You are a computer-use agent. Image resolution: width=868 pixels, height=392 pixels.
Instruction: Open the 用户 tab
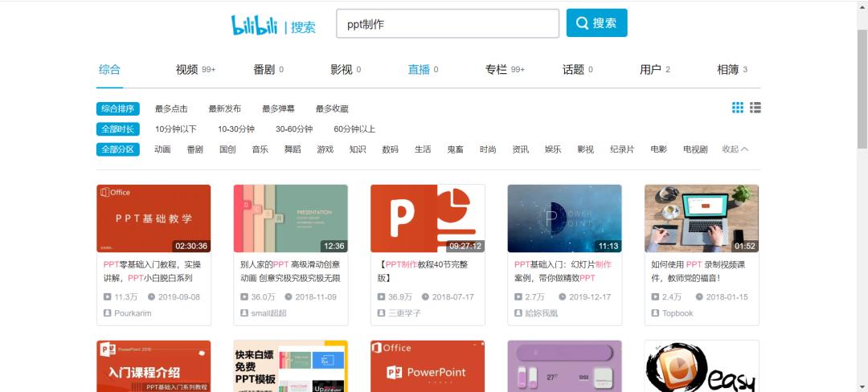(655, 70)
